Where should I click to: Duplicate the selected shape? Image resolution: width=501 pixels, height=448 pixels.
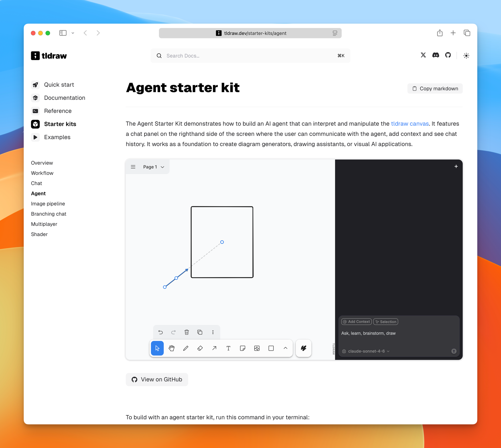(200, 332)
